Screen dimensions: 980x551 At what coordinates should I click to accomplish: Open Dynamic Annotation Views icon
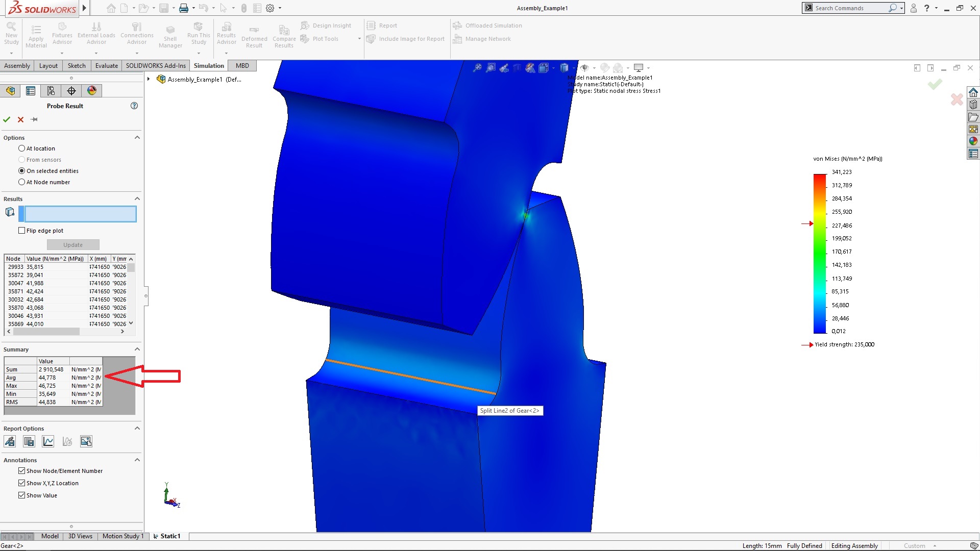[530, 68]
